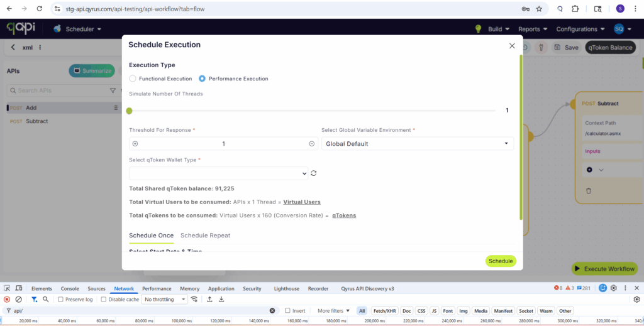Screen dimensions: 644x326
Task: Open network conditions wifi icon
Action: coord(194,300)
